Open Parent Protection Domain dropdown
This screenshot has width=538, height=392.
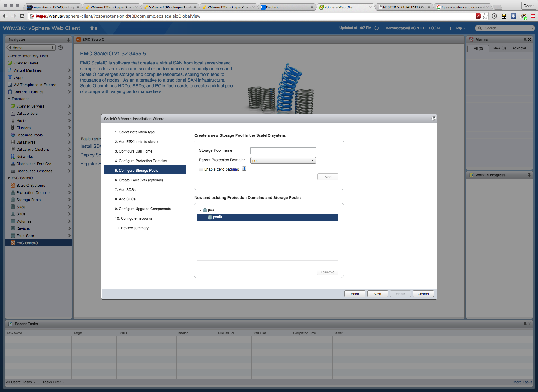[312, 161]
